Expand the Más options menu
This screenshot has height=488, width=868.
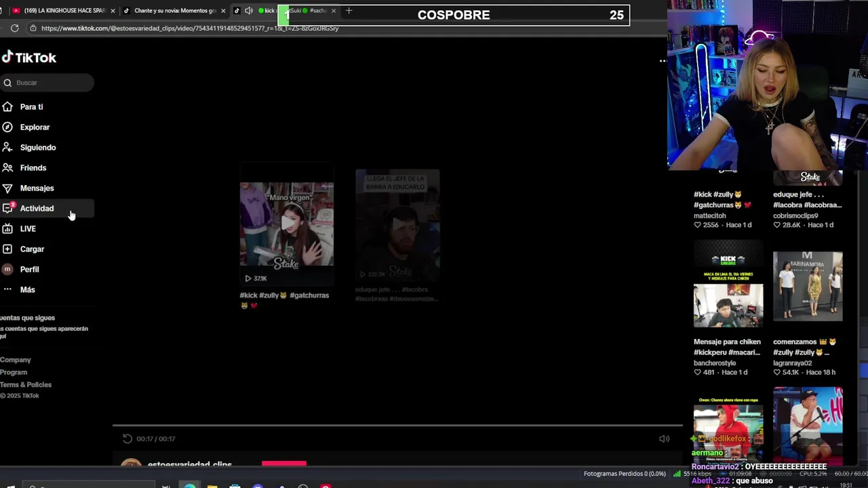(27, 290)
